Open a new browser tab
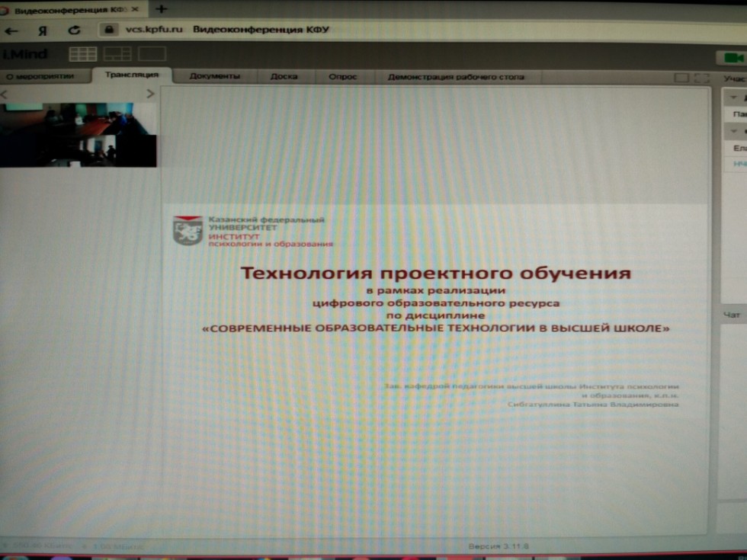 tap(161, 9)
